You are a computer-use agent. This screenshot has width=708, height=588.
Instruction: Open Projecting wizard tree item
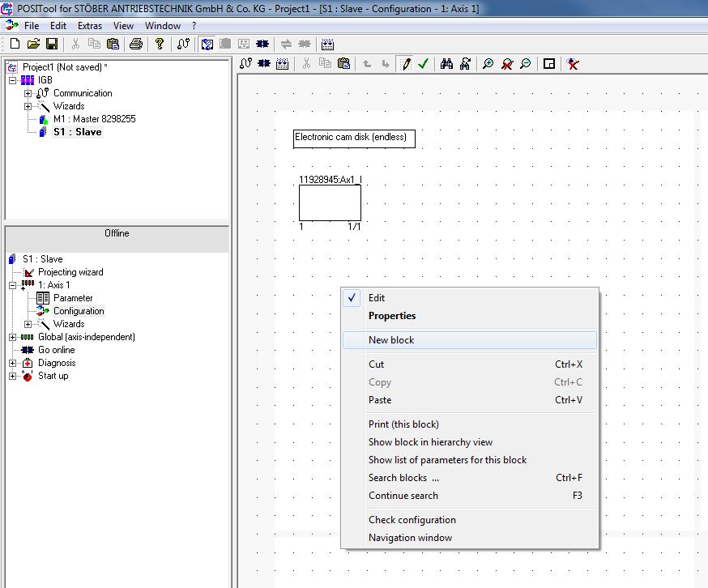click(70, 272)
